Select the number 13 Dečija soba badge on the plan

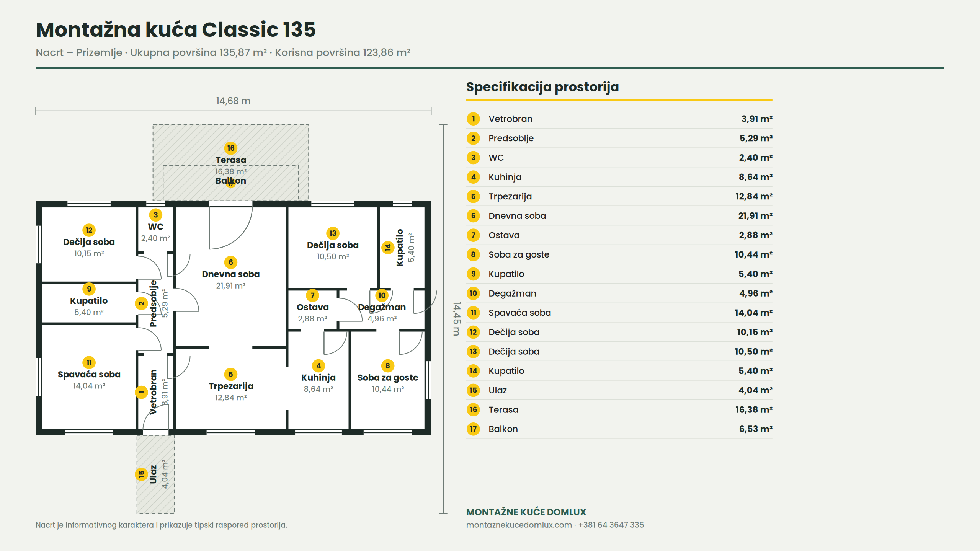(x=333, y=233)
